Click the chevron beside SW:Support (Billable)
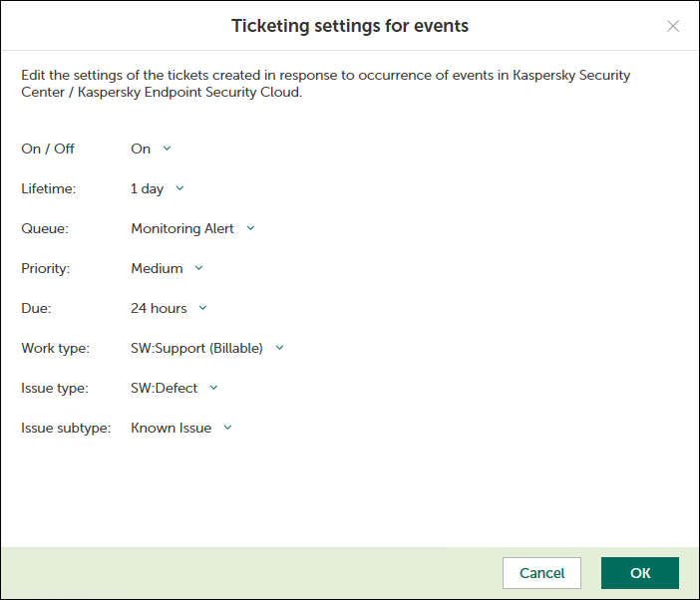 279,348
